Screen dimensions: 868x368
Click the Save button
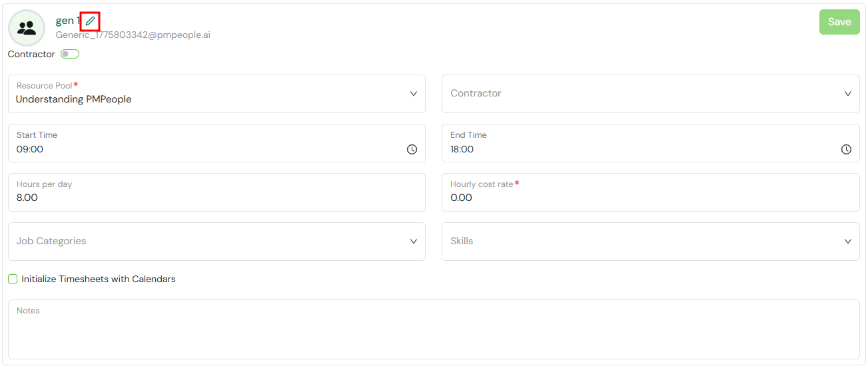pos(839,22)
